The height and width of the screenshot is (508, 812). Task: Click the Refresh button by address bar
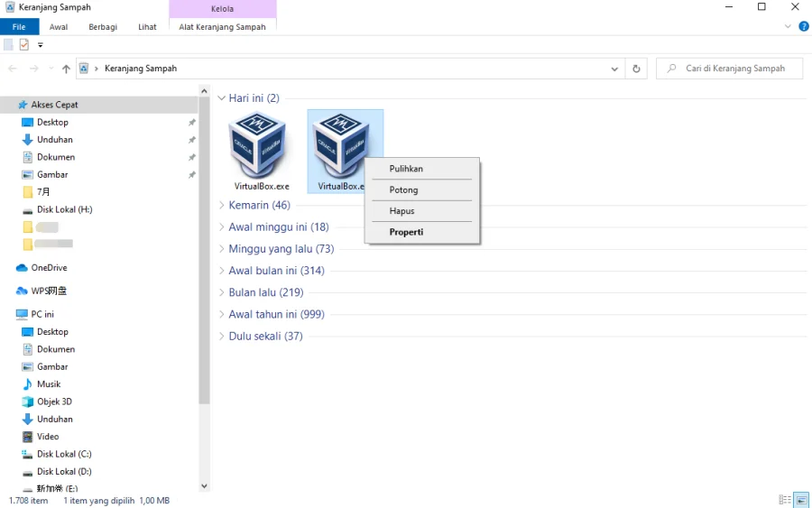(636, 69)
